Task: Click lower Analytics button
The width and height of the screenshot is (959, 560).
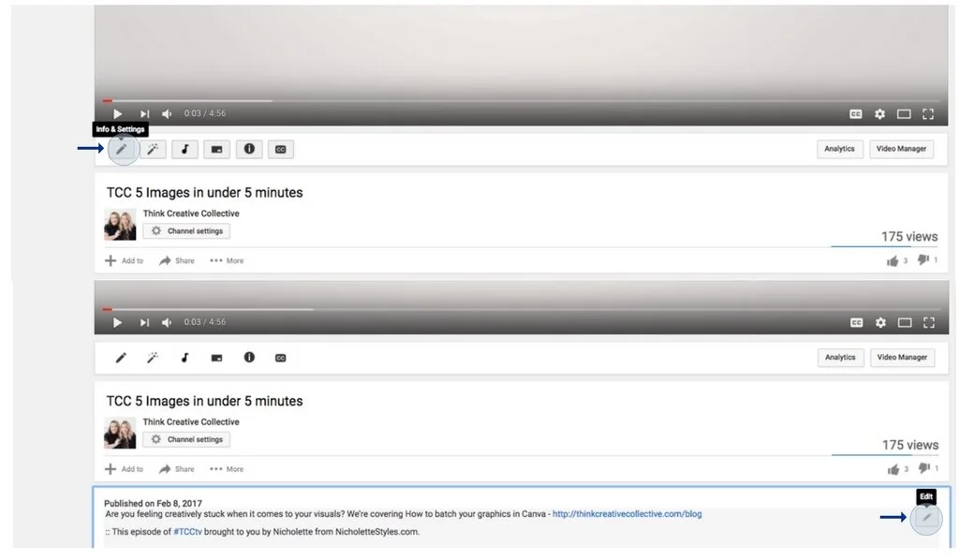Action: coord(840,357)
